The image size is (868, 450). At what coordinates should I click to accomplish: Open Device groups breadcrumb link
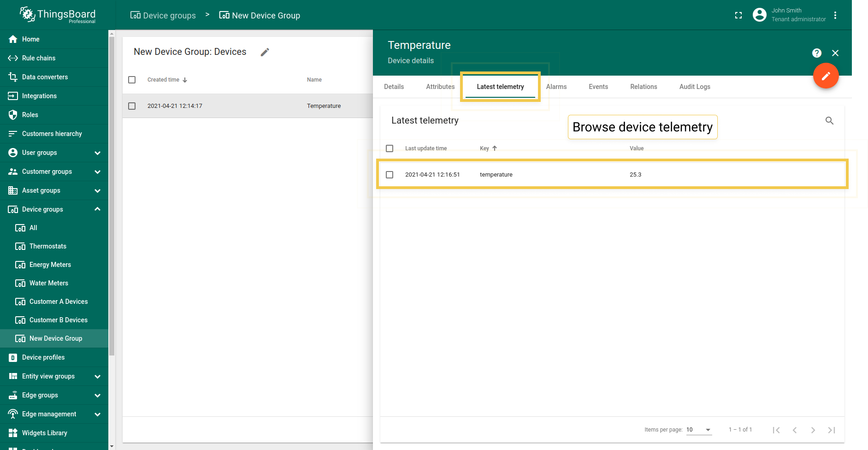click(x=163, y=15)
